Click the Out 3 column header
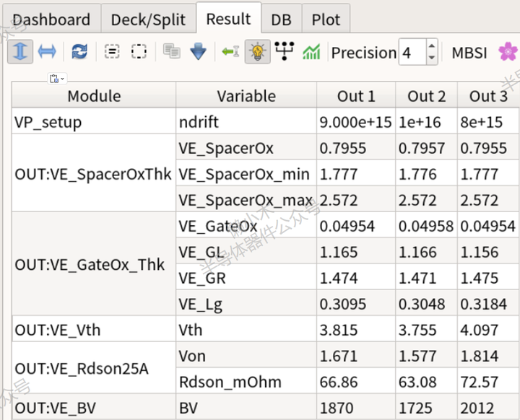520x420 pixels. (x=488, y=96)
